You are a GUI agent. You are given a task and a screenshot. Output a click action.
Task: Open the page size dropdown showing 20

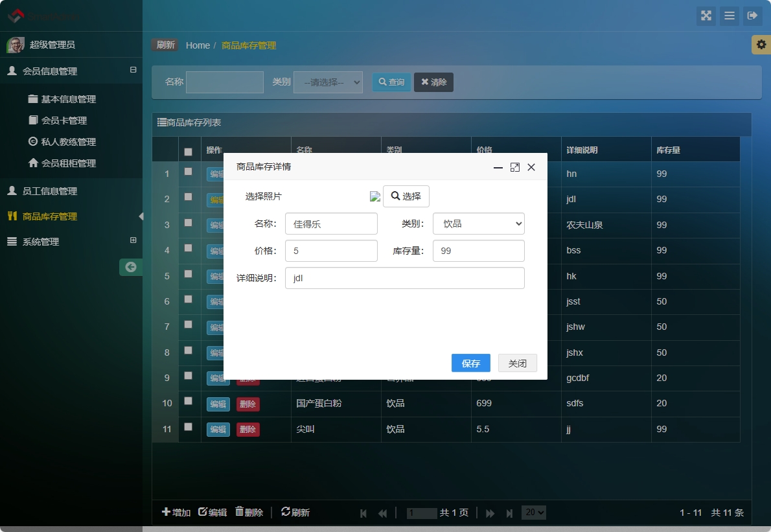coord(533,513)
